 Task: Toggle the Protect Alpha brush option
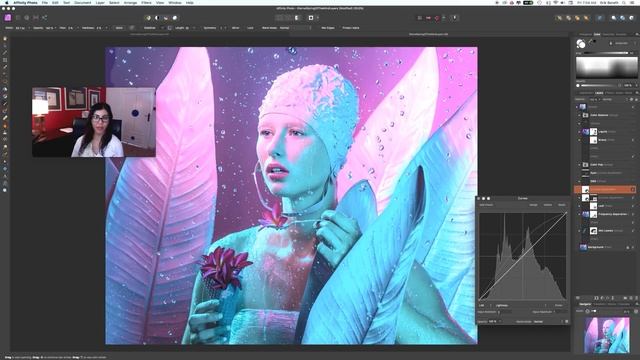351,28
